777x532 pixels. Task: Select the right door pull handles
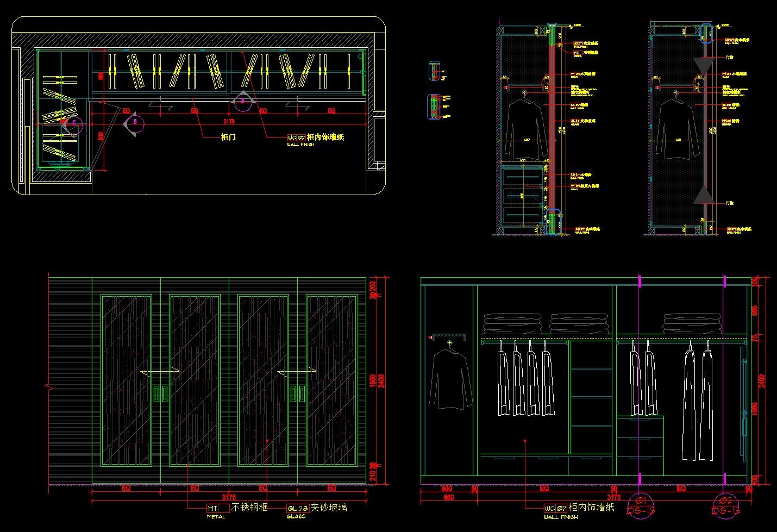coord(297,394)
